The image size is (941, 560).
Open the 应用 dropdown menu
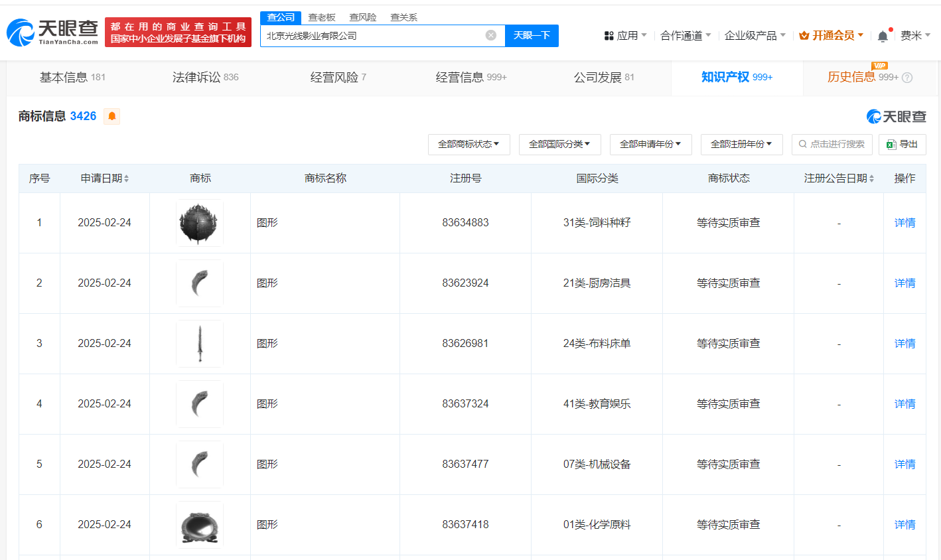pos(626,36)
